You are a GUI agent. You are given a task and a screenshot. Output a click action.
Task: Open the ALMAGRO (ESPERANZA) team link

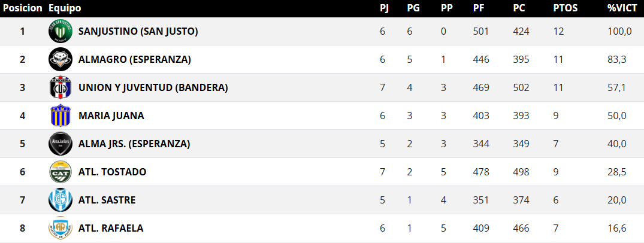[134, 59]
